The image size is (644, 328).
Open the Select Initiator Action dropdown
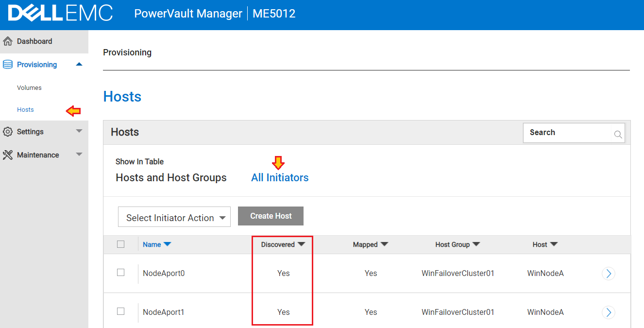pyautogui.click(x=174, y=217)
